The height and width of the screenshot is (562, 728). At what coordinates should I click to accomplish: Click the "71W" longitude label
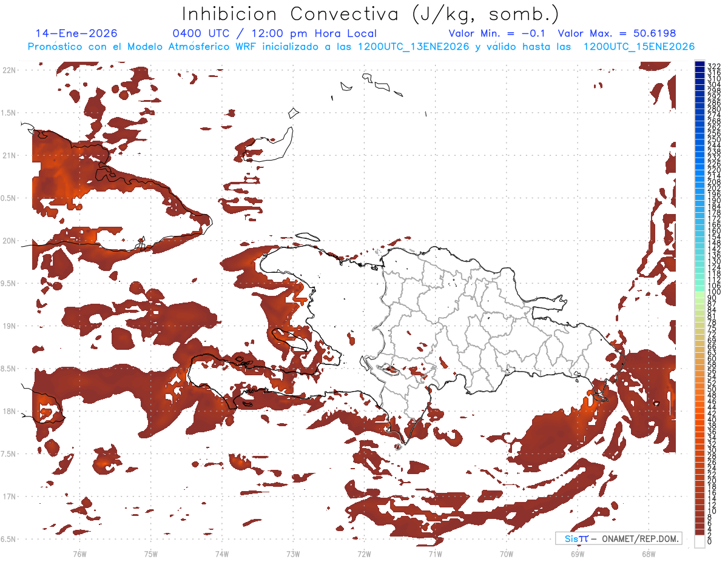pos(435,554)
